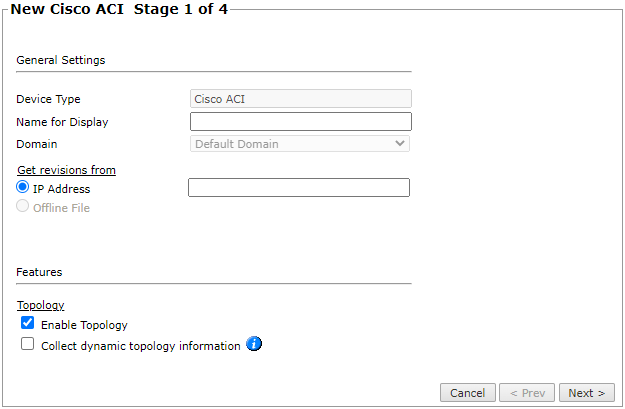This screenshot has width=625, height=409.
Task: Choose the Offline File radio option
Action: [x=23, y=207]
